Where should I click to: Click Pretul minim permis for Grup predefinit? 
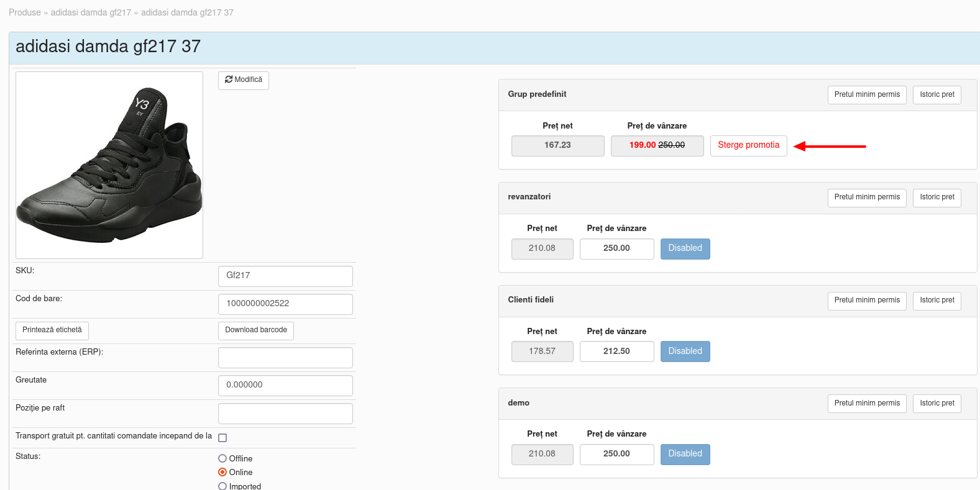(867, 95)
